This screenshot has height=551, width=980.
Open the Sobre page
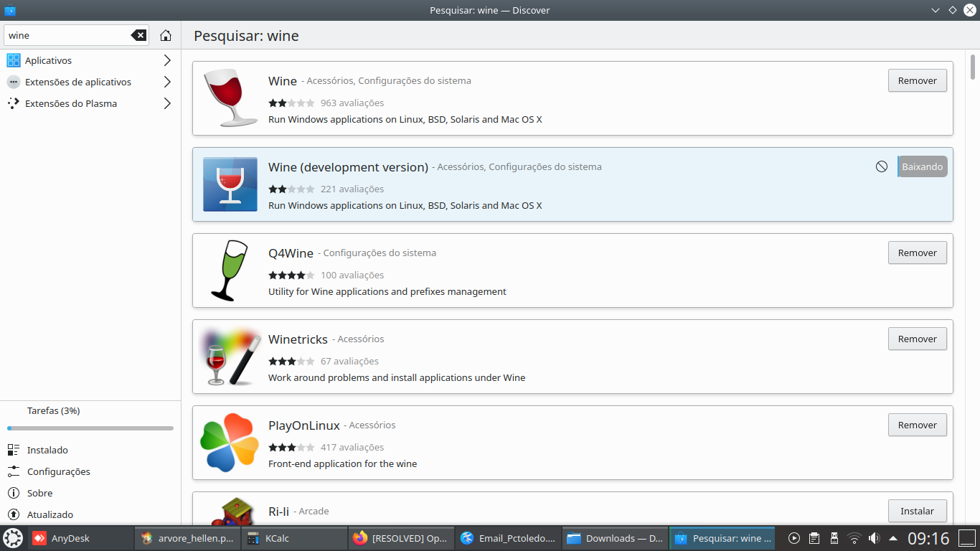tap(90, 493)
